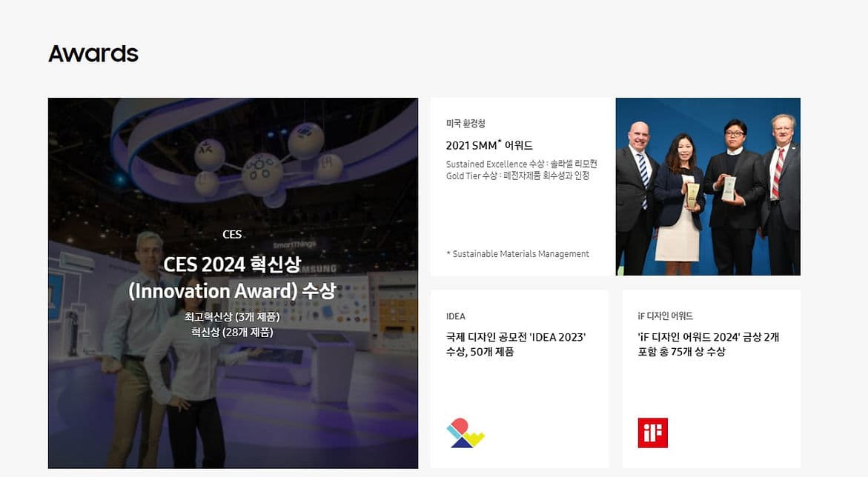
Task: Click the 'CES 2024 혁신상' headline
Action: pos(232,264)
